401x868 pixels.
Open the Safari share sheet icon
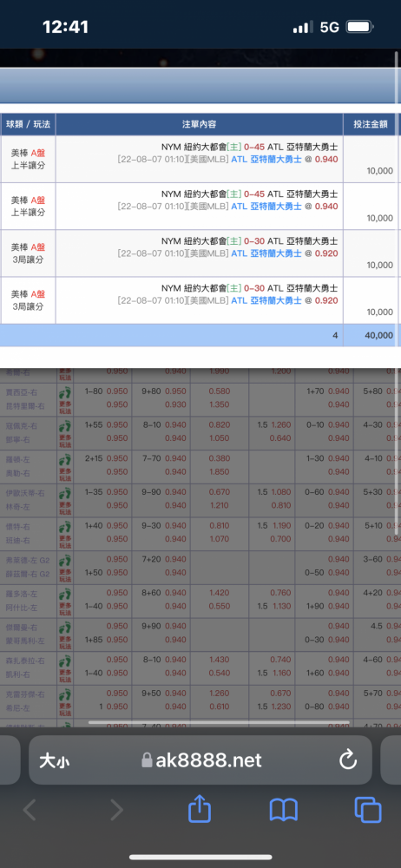[x=200, y=811]
